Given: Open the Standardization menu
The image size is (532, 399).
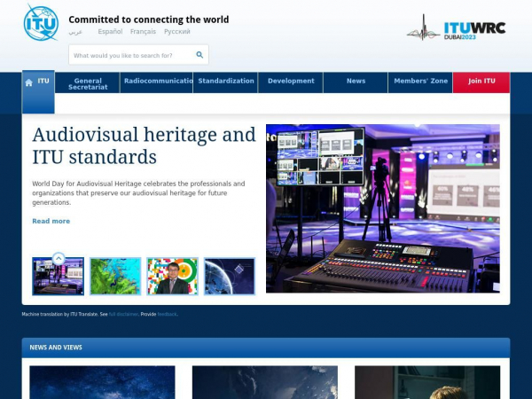Looking at the screenshot, I should 226,82.
